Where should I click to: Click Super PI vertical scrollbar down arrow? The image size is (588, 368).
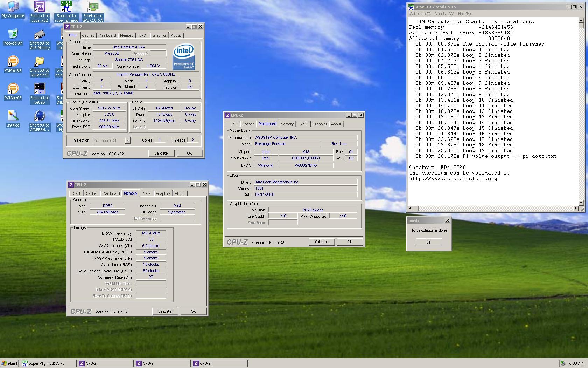coord(581,203)
